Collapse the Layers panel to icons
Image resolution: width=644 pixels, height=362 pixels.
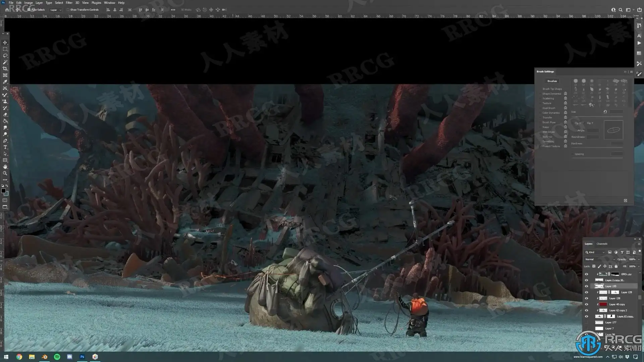pos(635,239)
